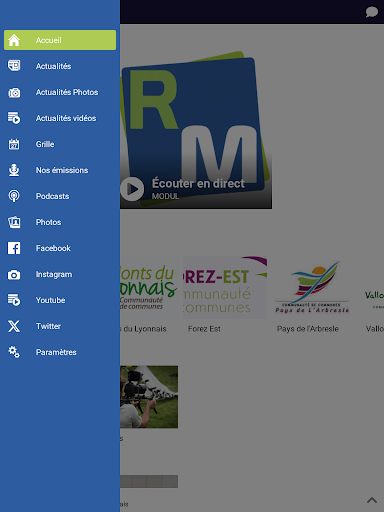Screen dimensions: 384x512
Task: Open the Forez-Est communauté logo thumbnail
Action: click(x=225, y=287)
